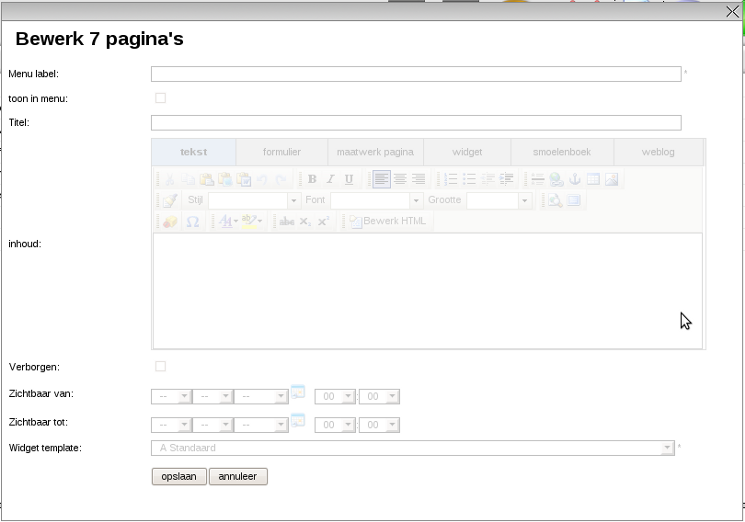Image resolution: width=745 pixels, height=522 pixels.
Task: Open third date dropdown of Zichtbaar van
Action: click(x=261, y=396)
